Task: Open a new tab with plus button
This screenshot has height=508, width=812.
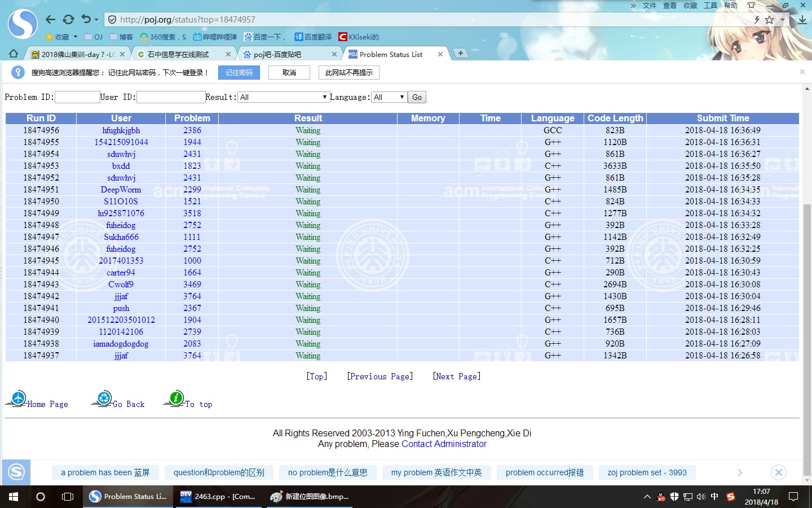Action: click(x=461, y=53)
